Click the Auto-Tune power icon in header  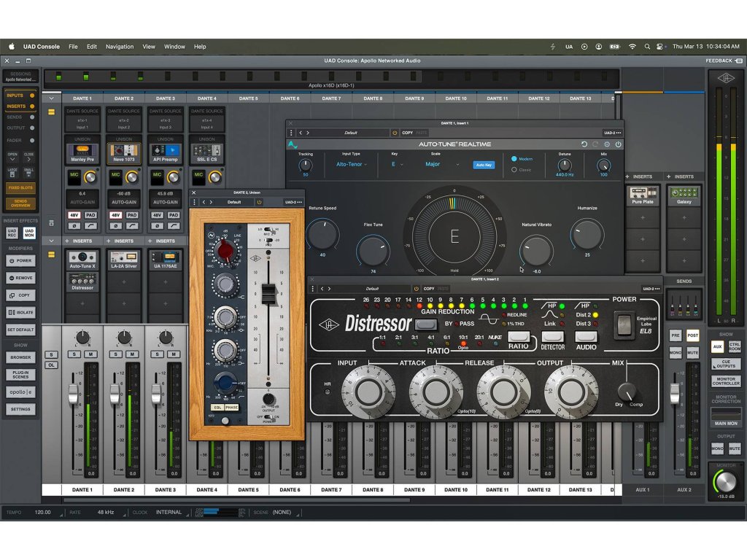(618, 144)
